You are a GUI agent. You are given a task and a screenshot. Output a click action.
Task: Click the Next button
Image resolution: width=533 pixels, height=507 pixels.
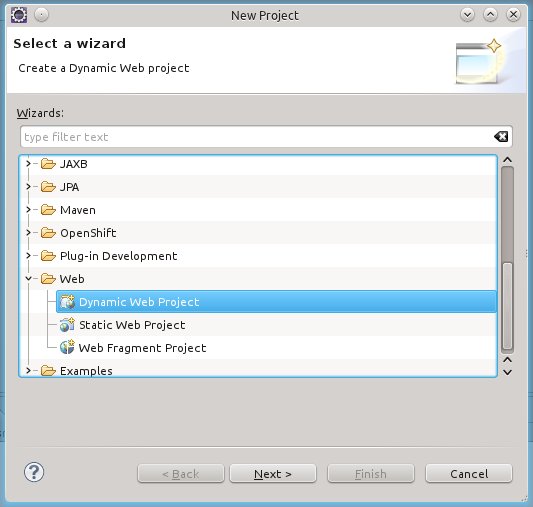273,473
